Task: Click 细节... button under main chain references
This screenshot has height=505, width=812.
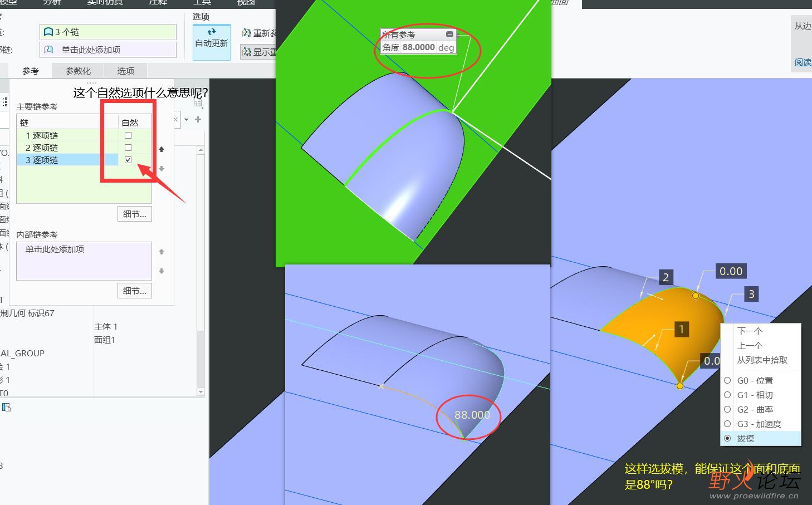Action: [135, 214]
